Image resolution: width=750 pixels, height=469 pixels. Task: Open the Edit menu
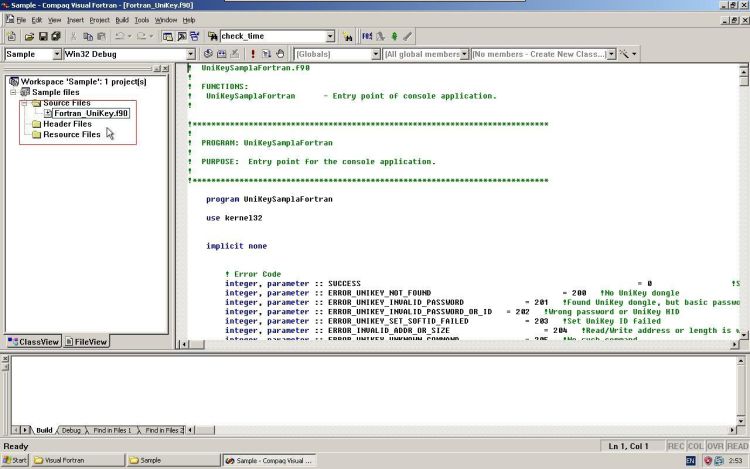click(37, 20)
